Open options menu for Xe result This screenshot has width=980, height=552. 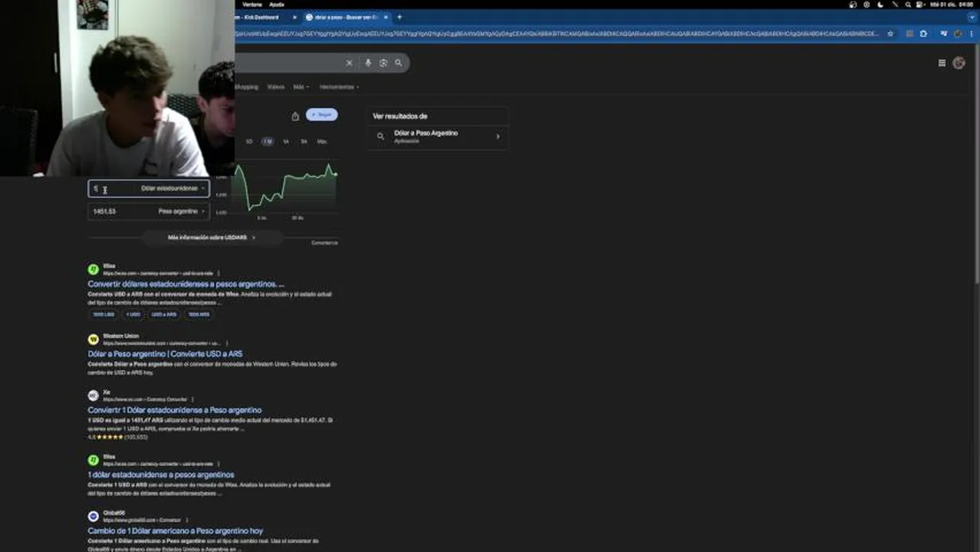(192, 399)
